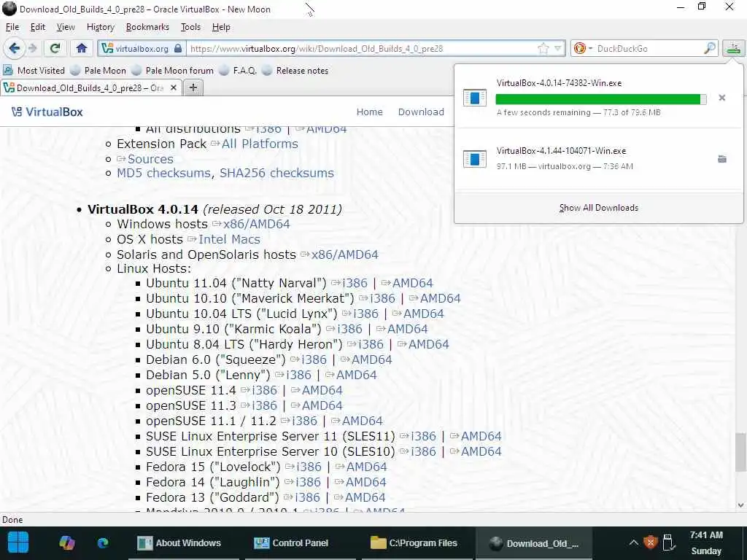
Task: Click the scrollbar down arrow
Action: pyautogui.click(x=741, y=505)
